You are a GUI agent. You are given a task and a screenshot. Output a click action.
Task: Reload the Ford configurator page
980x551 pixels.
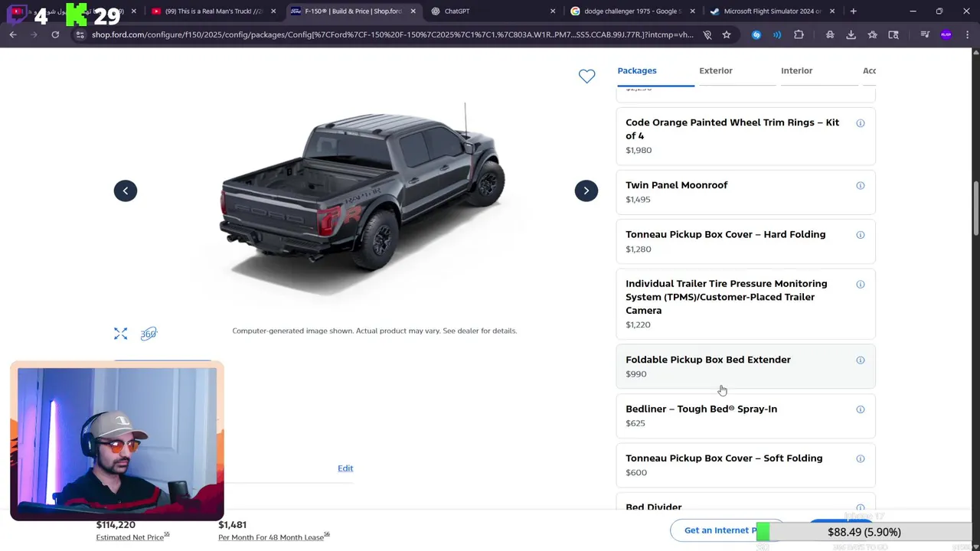(55, 34)
